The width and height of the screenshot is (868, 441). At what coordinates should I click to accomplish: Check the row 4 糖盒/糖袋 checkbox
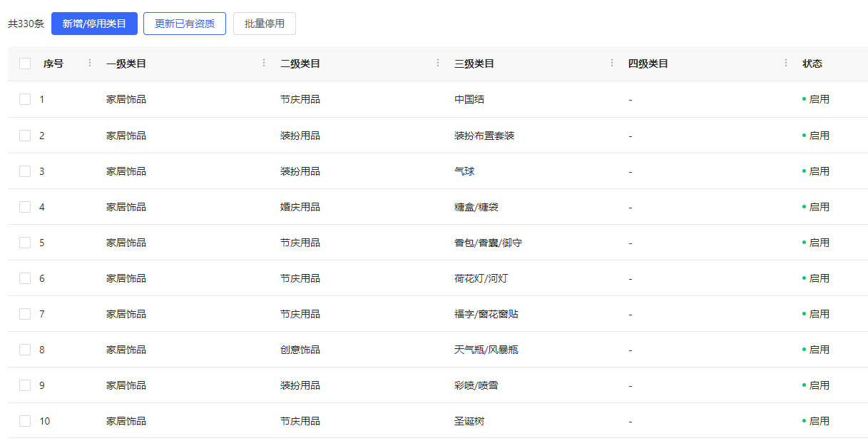point(25,207)
